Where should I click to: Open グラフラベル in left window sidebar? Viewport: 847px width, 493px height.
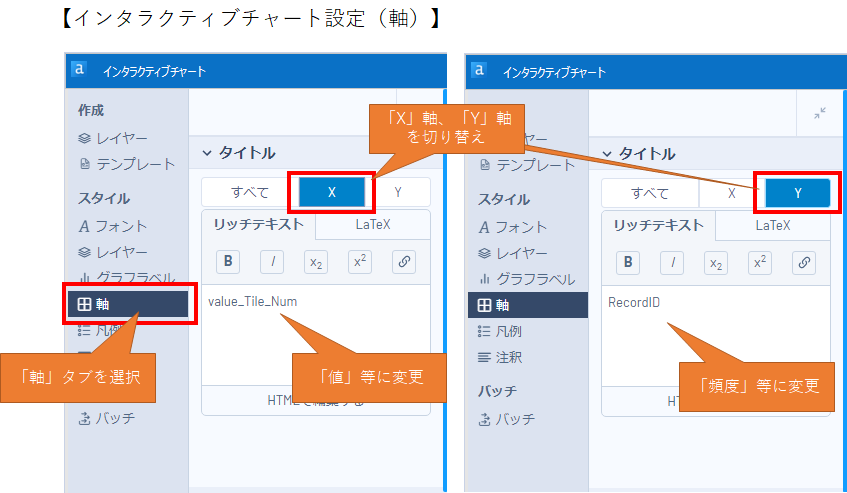pyautogui.click(x=127, y=278)
